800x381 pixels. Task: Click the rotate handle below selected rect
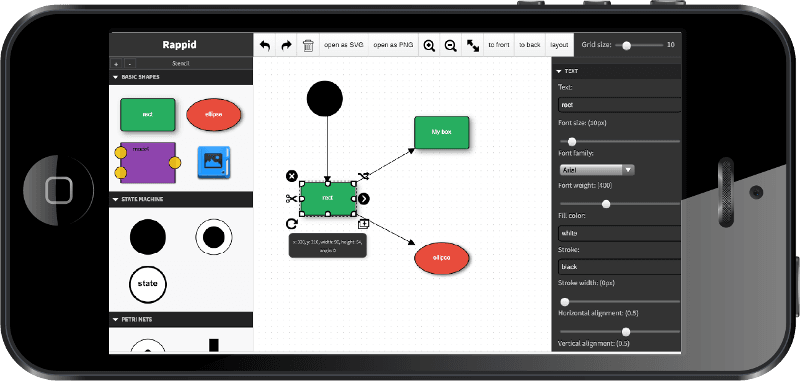coord(291,223)
